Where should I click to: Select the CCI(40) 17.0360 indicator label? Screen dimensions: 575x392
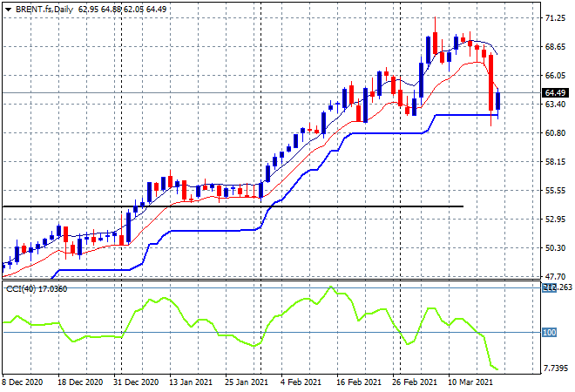(x=37, y=289)
